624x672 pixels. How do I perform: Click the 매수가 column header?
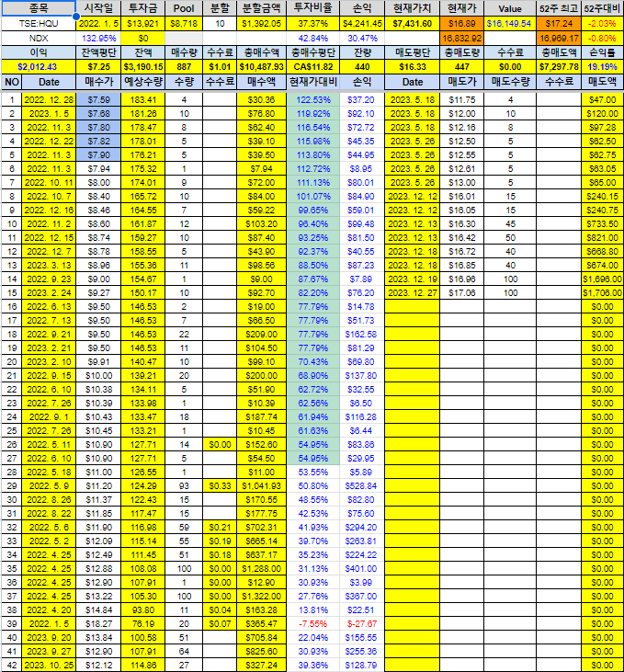tap(98, 82)
